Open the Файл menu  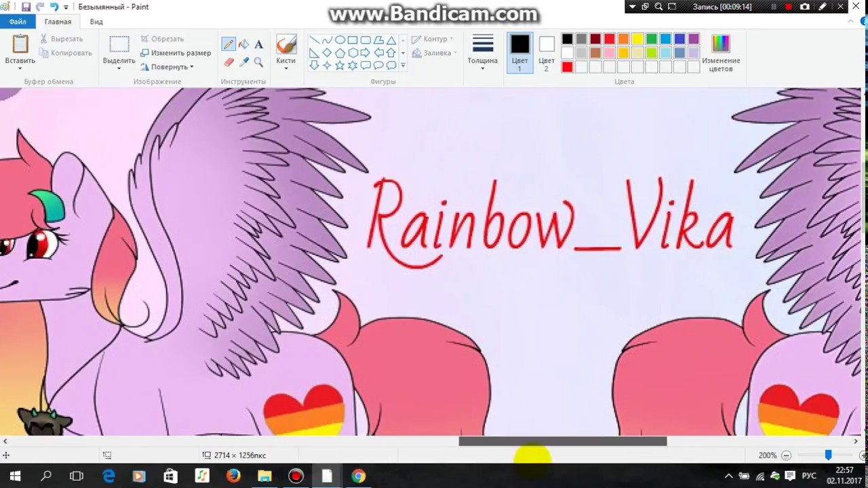point(18,22)
